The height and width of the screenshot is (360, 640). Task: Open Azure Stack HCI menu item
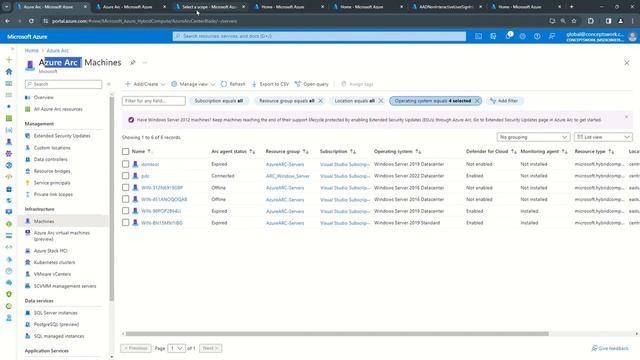point(51,251)
